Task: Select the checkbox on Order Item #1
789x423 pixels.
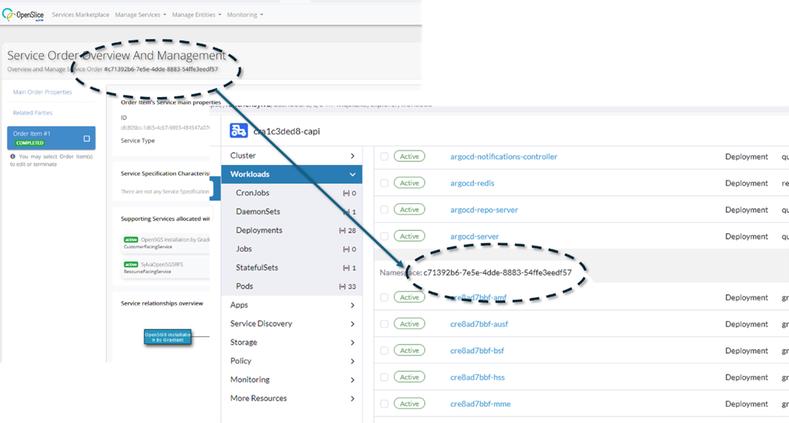Action: coord(87,138)
